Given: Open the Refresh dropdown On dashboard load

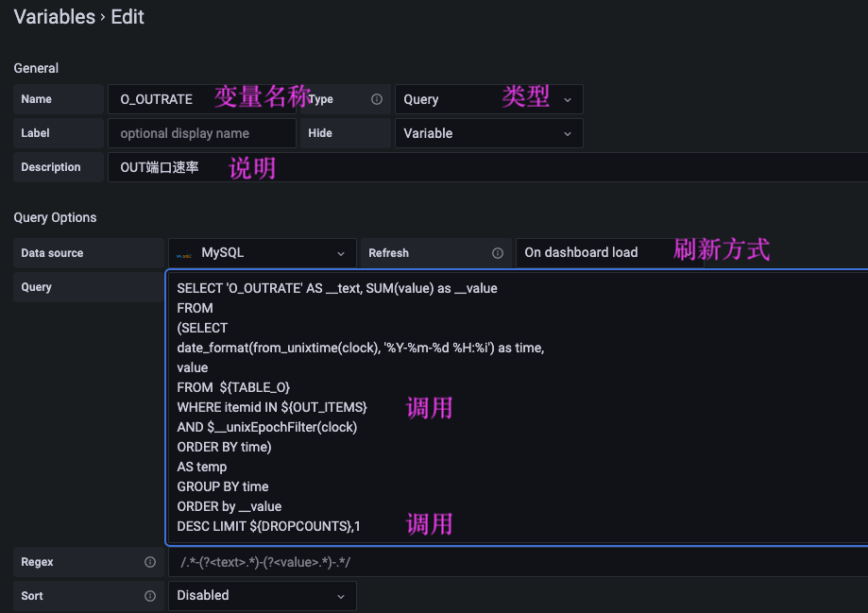Looking at the screenshot, I should [x=609, y=253].
